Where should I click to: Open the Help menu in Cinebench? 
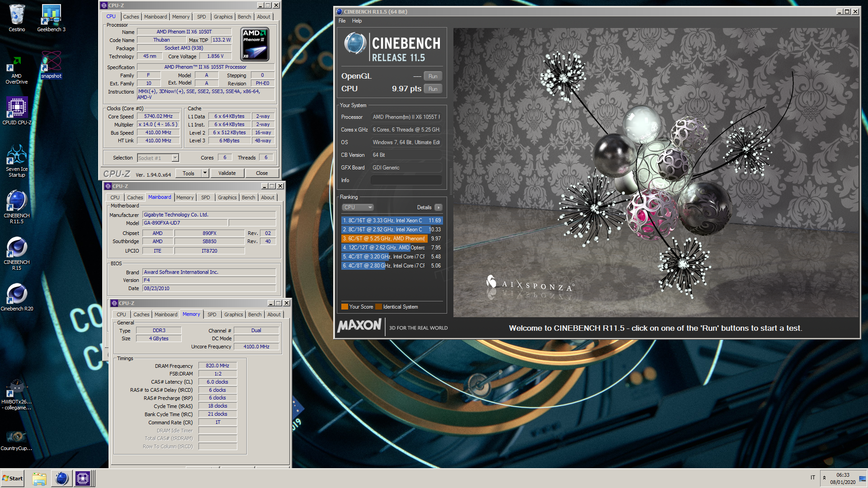[x=357, y=21]
